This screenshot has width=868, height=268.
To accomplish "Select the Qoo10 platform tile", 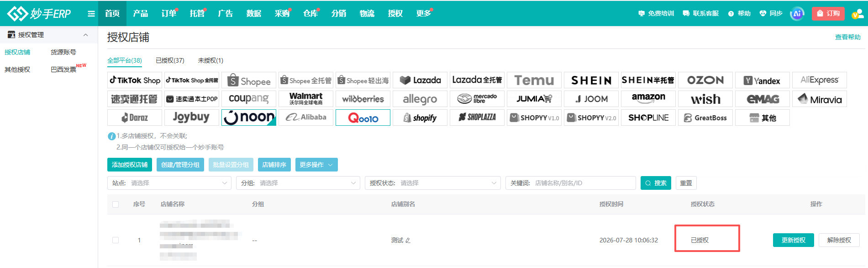I will pyautogui.click(x=363, y=118).
